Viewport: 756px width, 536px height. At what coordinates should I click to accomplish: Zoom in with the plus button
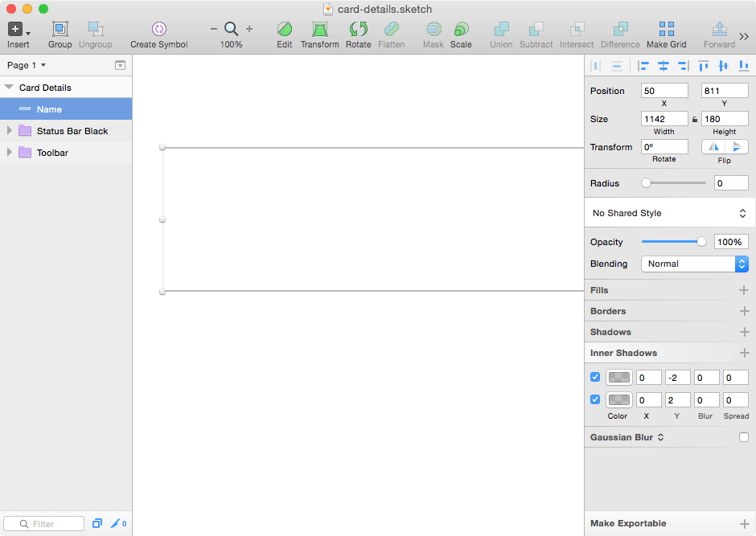click(x=249, y=29)
